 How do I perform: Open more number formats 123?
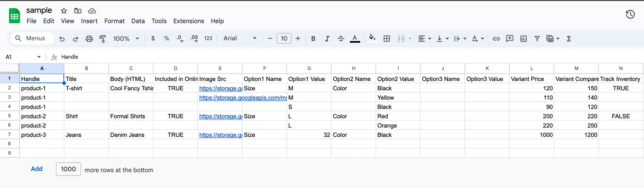[x=208, y=38]
